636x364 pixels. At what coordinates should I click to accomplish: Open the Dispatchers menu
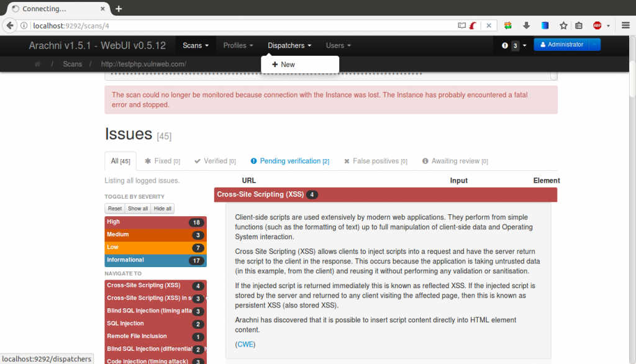pos(289,45)
